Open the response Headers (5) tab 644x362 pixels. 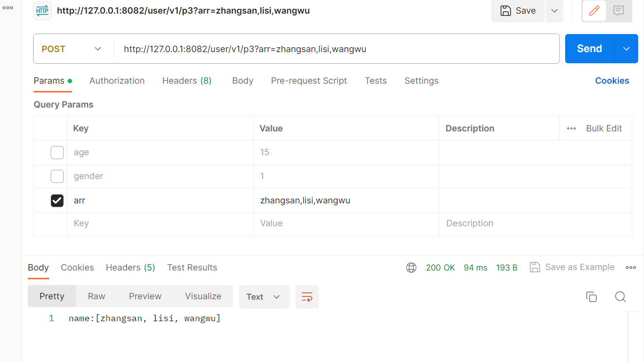coord(130,268)
